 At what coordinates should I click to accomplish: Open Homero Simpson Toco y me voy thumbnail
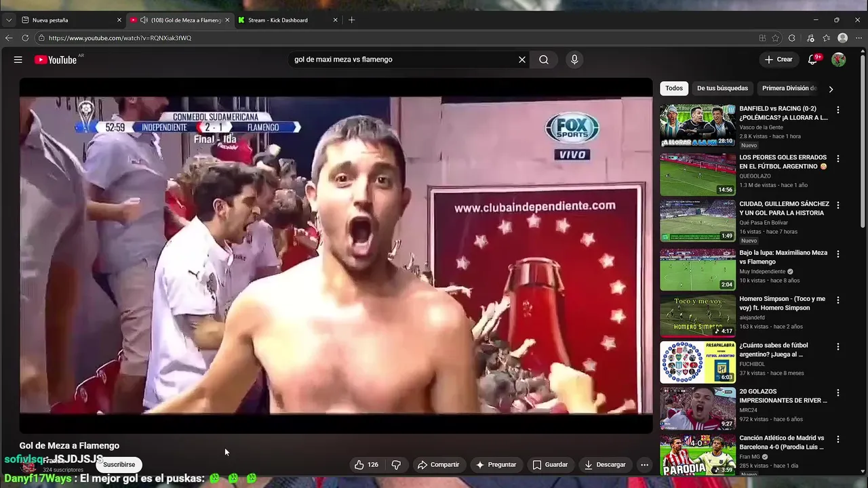[698, 316]
